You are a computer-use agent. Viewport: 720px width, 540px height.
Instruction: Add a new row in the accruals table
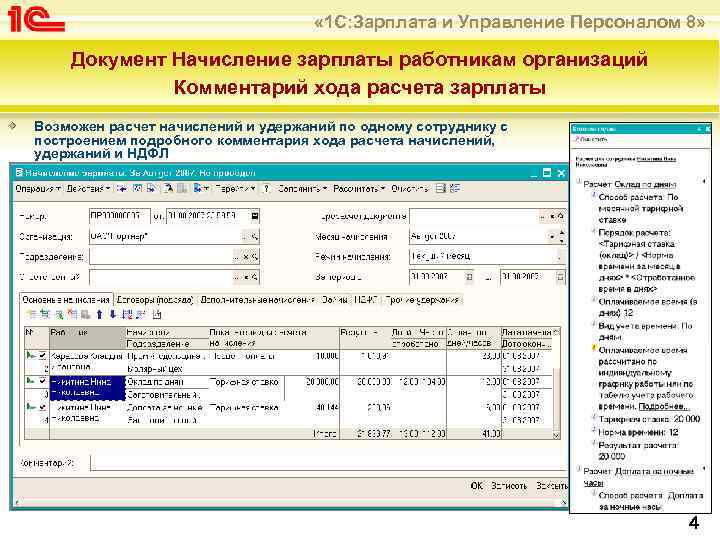32,315
